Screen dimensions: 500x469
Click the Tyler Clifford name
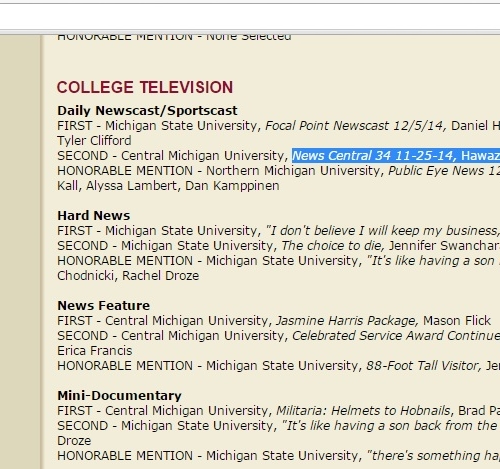click(x=94, y=141)
